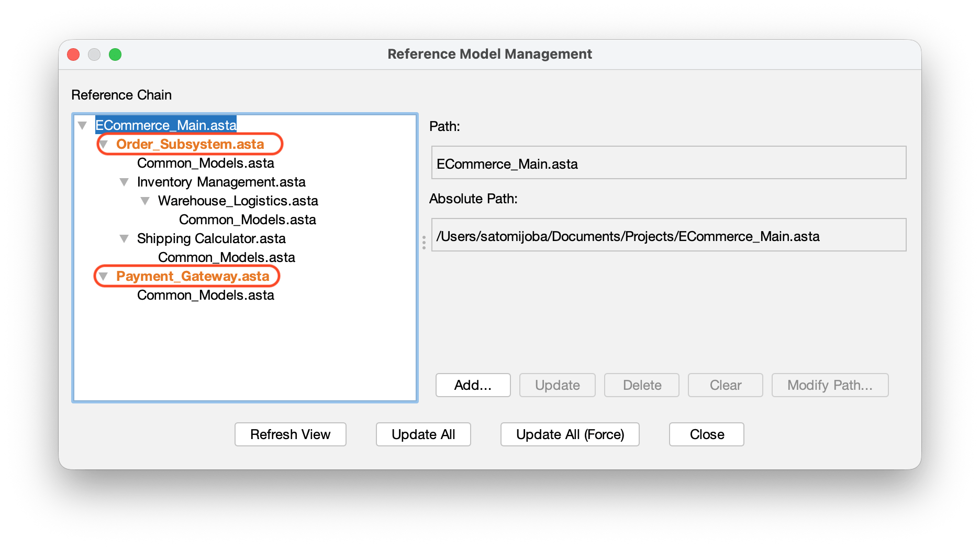Click the green zoom window button
This screenshot has height=547, width=980.
coord(115,54)
